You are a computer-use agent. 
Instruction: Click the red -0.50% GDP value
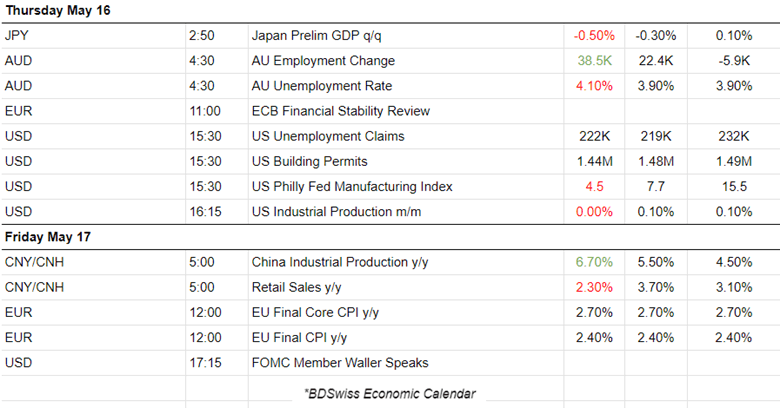tap(592, 35)
